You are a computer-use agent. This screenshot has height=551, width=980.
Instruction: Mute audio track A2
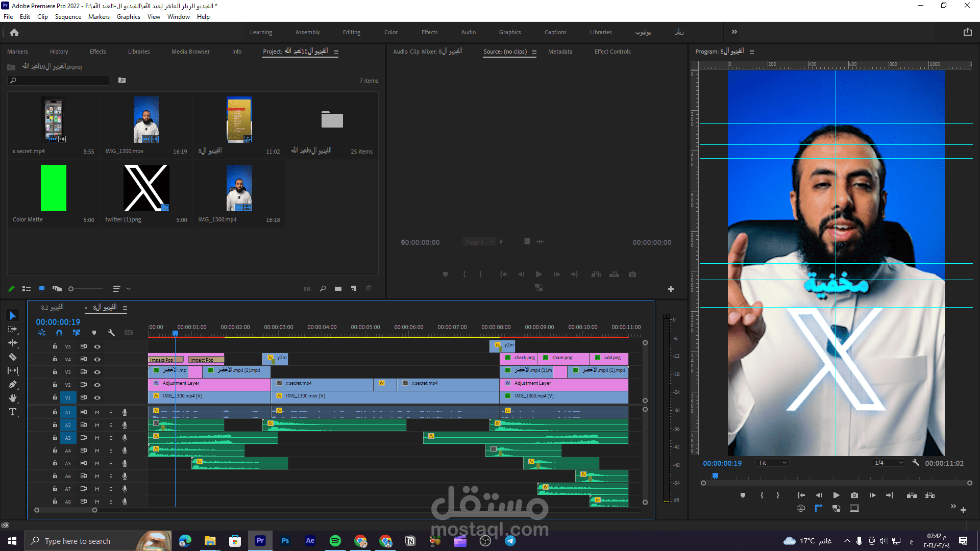click(97, 425)
